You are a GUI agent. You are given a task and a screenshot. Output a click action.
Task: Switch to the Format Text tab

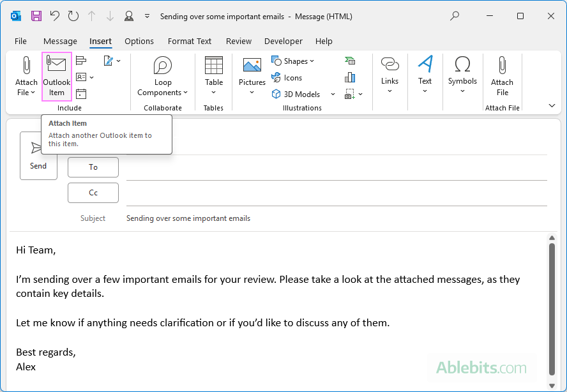point(190,41)
